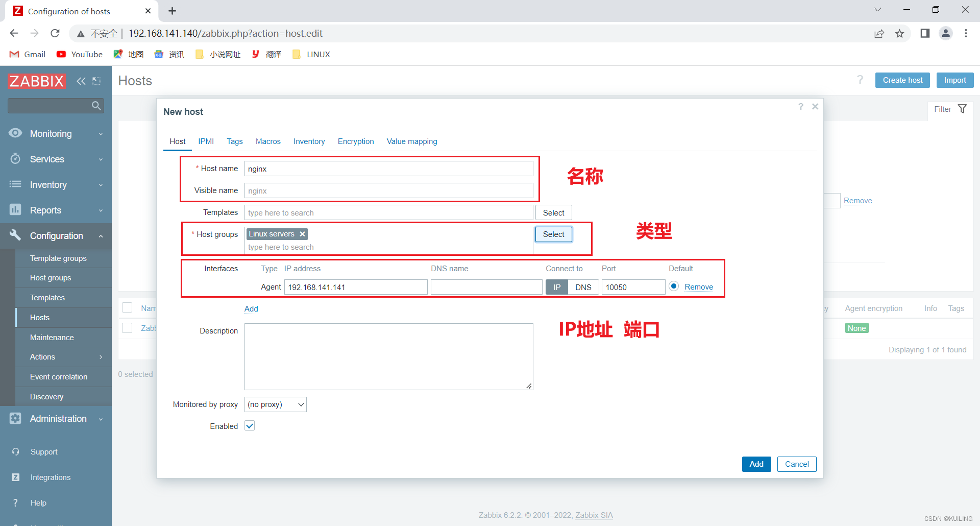Click the sidebar search magnifier icon

coord(96,106)
